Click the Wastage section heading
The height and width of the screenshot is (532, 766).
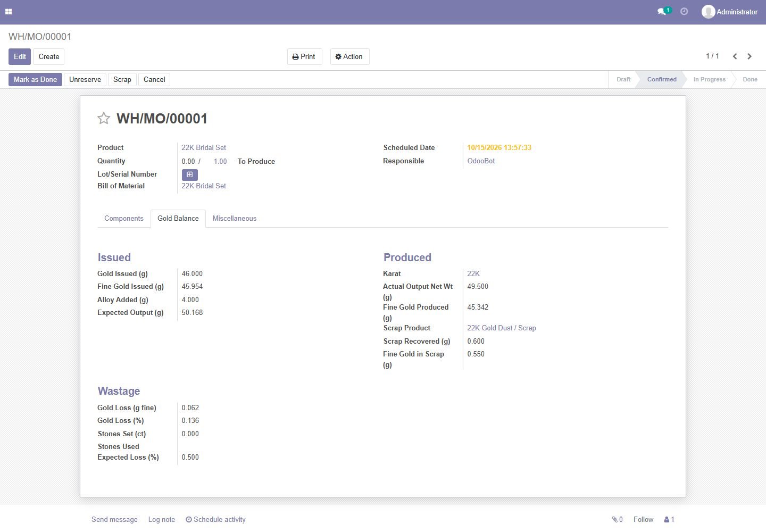pos(119,391)
